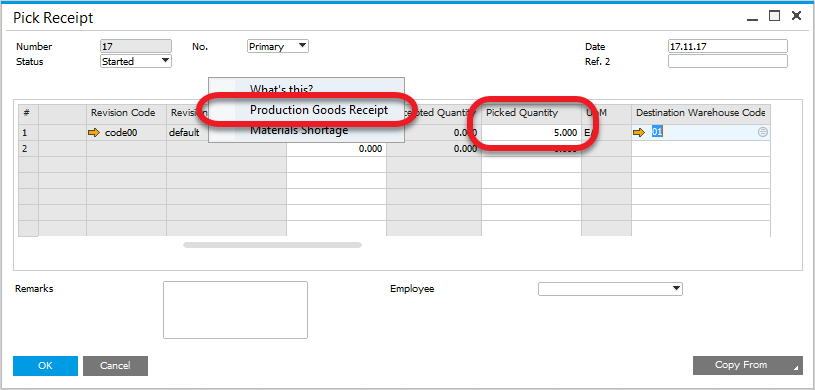Click the # column header
The width and height of the screenshot is (815, 390).
click(x=29, y=113)
